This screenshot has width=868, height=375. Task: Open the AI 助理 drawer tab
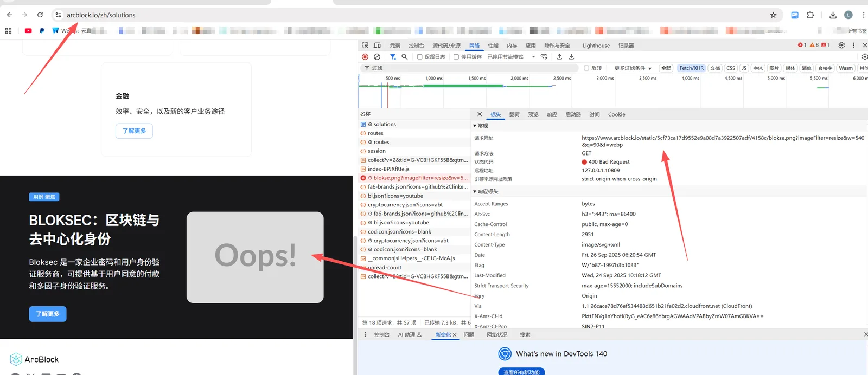[x=410, y=335]
